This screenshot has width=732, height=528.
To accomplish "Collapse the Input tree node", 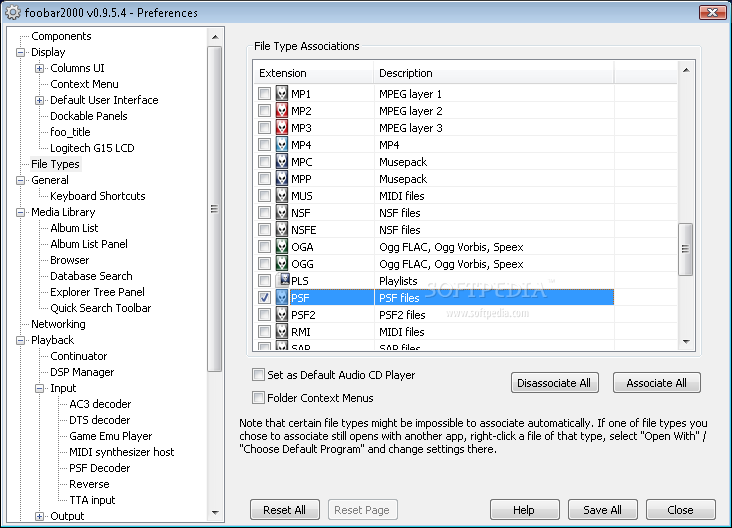I will tap(40, 388).
